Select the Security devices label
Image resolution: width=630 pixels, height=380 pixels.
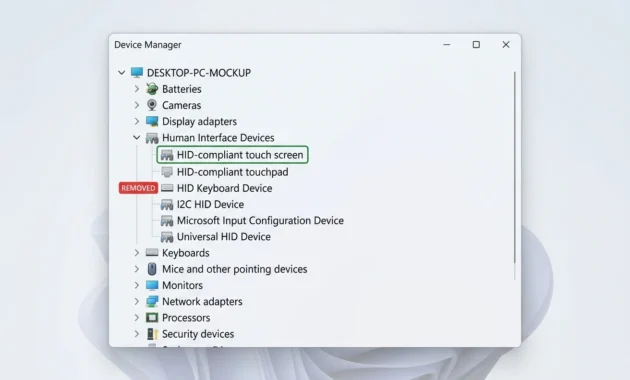tap(198, 334)
